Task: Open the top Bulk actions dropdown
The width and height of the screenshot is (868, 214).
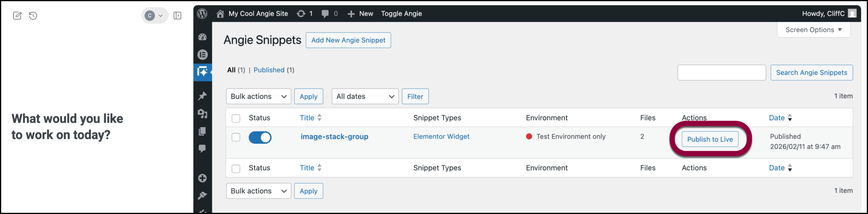Action: point(258,96)
